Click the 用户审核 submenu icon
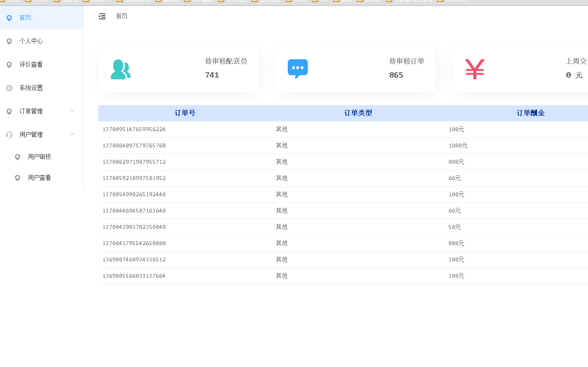 (x=18, y=157)
